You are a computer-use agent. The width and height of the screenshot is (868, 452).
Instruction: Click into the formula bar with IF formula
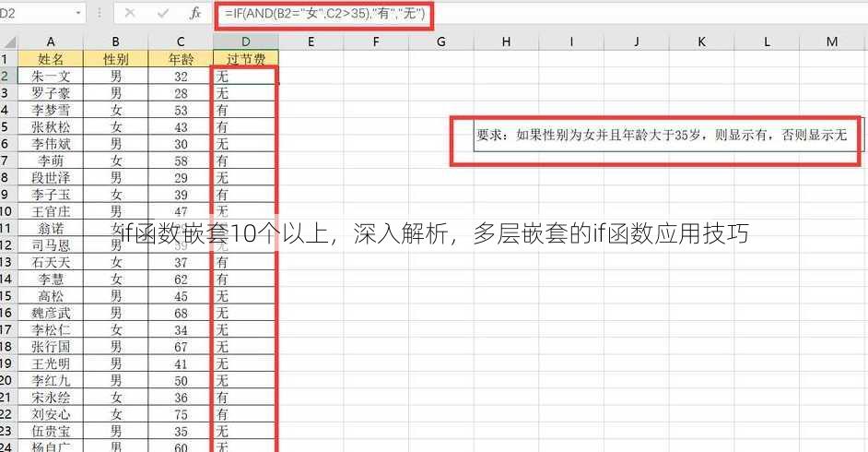pos(540,13)
